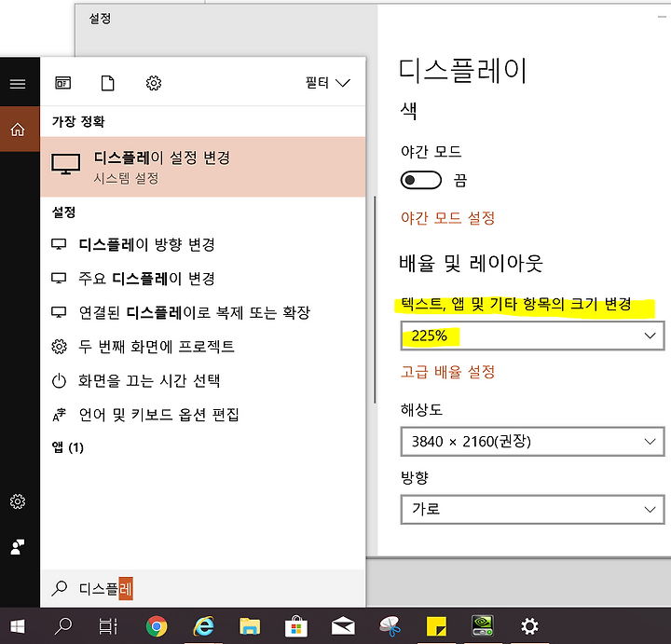Open 야간 모드 설정 link
The height and width of the screenshot is (644, 671).
click(x=447, y=218)
